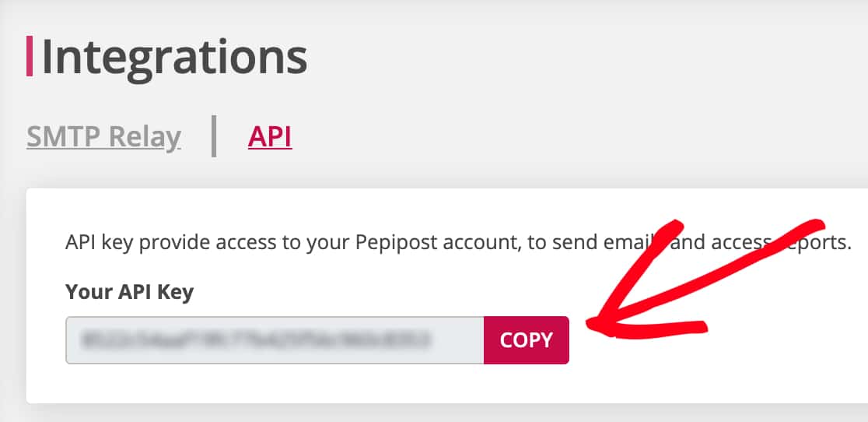Select the API tab

coord(270,136)
